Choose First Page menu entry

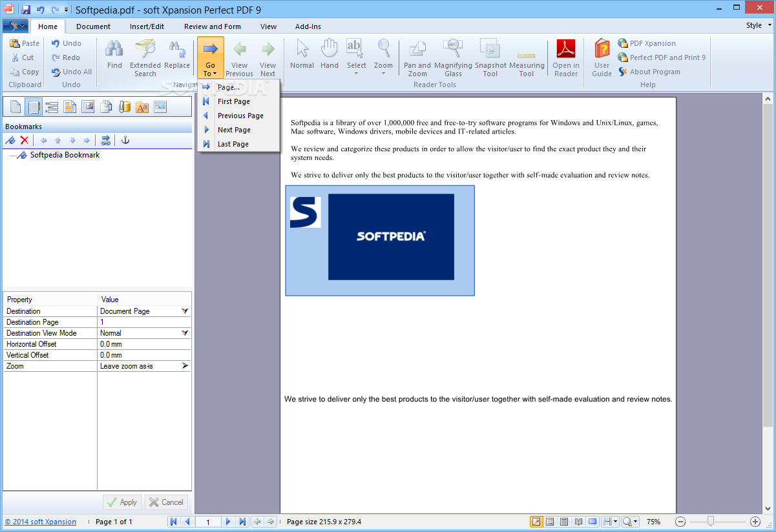238,101
